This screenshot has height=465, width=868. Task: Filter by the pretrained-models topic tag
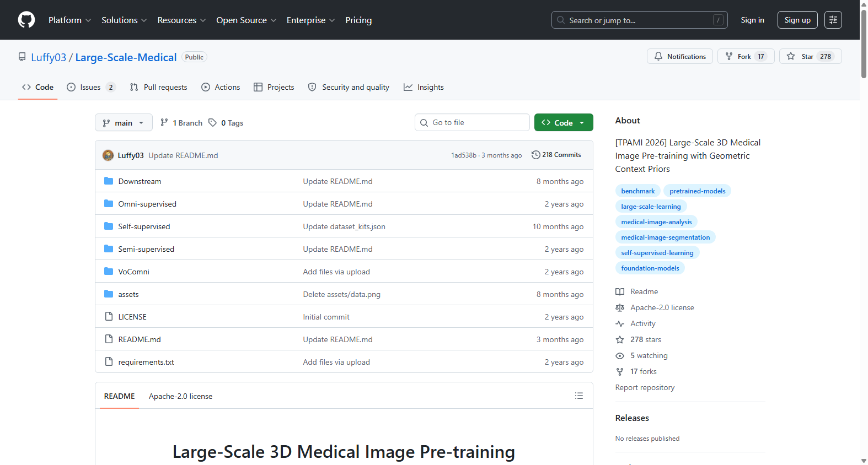(x=698, y=191)
